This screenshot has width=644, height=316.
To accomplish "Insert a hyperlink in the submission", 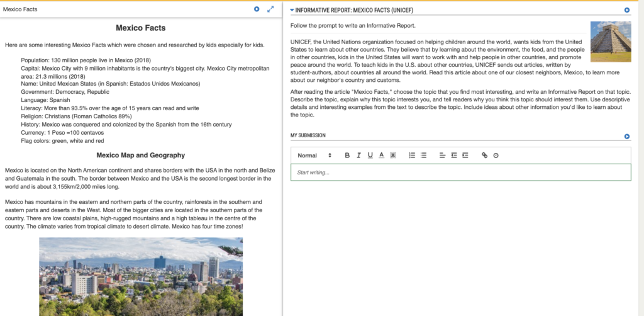I will (484, 155).
